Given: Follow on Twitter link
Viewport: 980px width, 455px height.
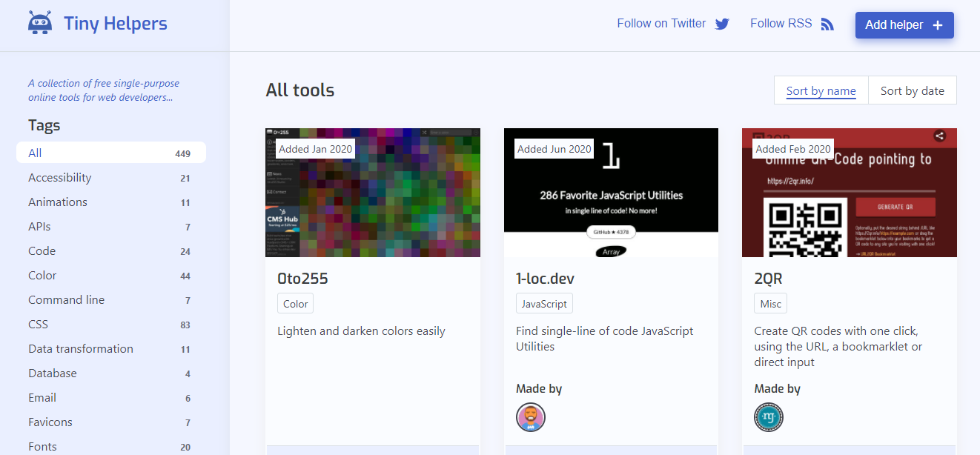Looking at the screenshot, I should tap(661, 24).
